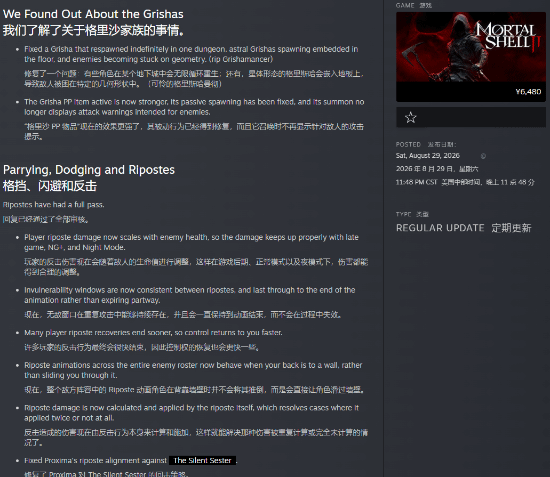Click bullet 'The Grisha PP item active is now stronger'
550x477 pixels.
tap(194, 107)
